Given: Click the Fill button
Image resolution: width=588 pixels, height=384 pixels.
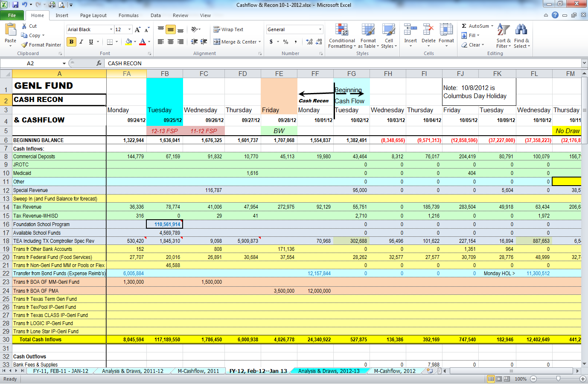Looking at the screenshot, I should tap(471, 35).
